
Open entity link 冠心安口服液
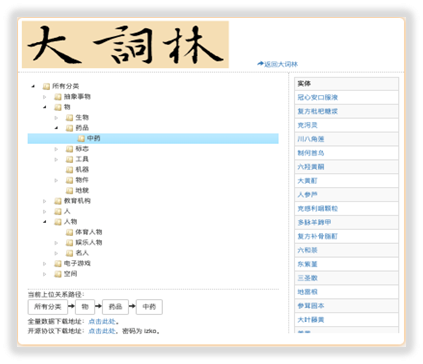[318, 97]
